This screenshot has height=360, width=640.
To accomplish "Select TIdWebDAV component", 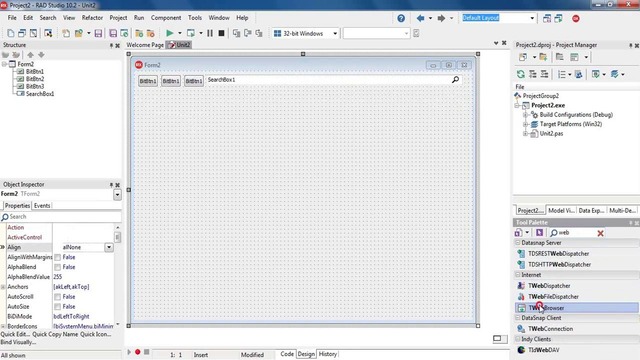I will pos(543,350).
